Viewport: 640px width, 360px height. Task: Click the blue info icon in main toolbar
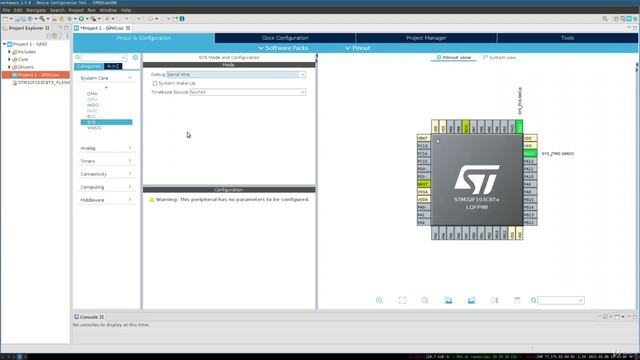(x=182, y=19)
